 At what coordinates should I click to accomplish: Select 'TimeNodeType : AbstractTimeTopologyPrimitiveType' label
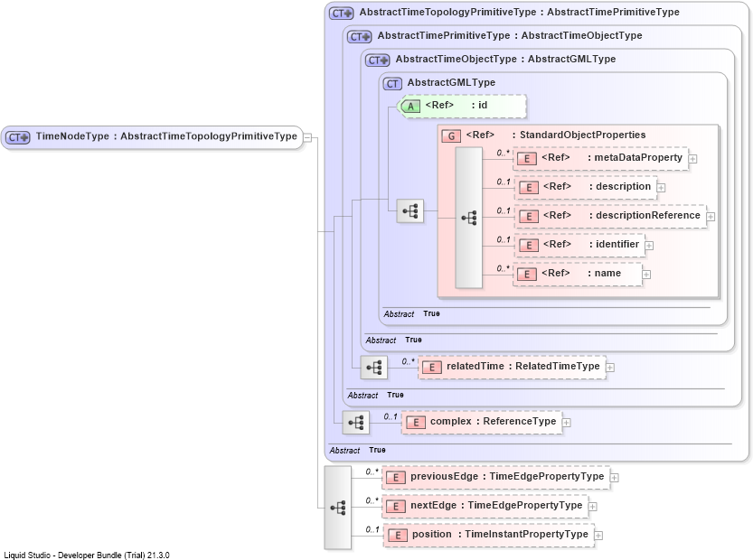166,136
